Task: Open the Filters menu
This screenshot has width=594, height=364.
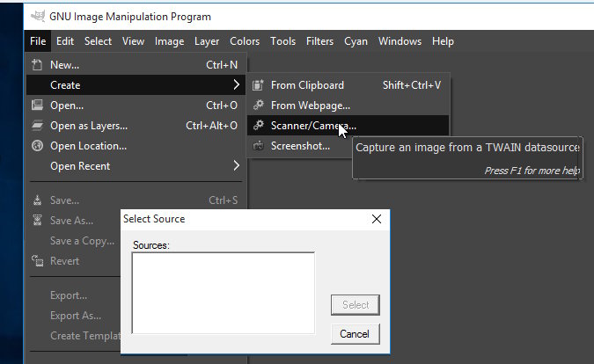Action: pyautogui.click(x=319, y=40)
